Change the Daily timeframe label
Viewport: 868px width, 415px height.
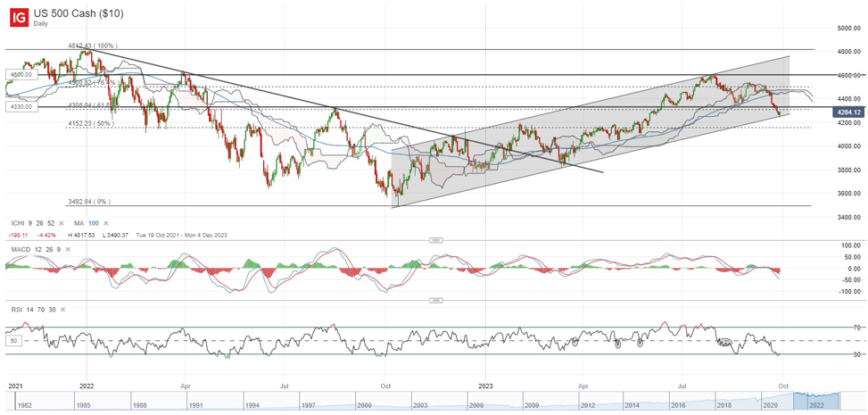point(41,25)
